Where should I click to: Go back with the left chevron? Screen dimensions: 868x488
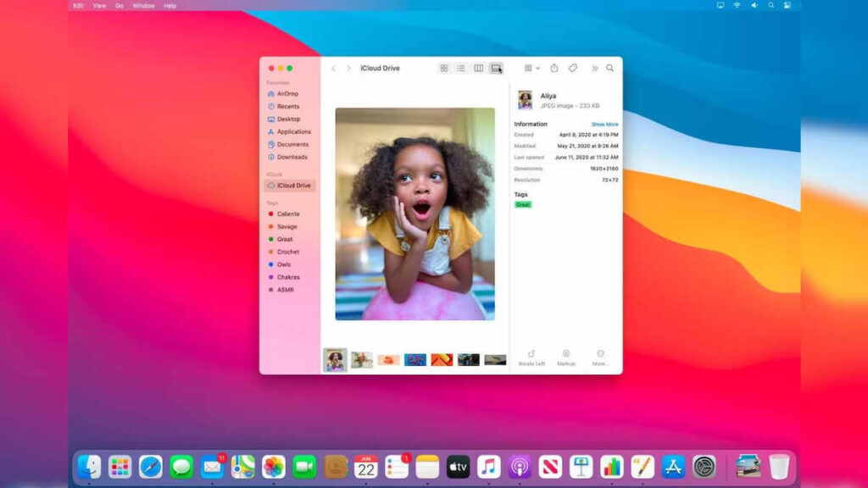point(333,68)
